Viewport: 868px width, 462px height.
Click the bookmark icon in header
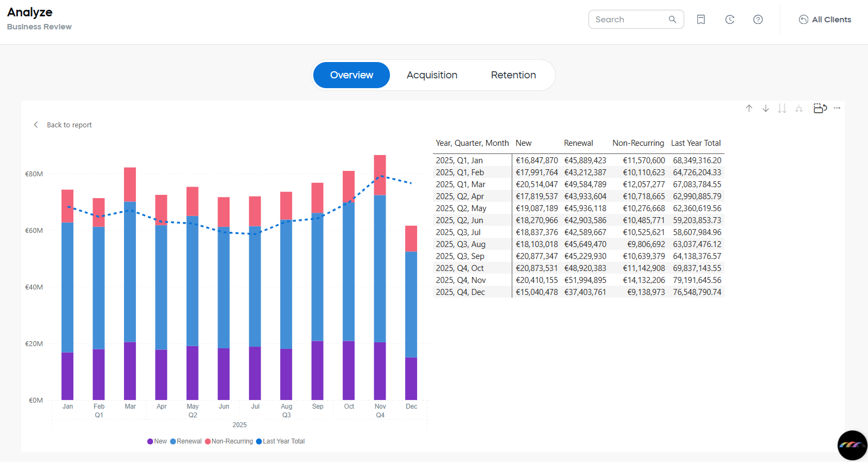[701, 20]
